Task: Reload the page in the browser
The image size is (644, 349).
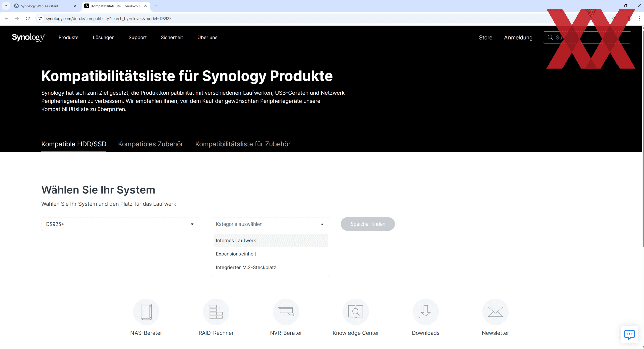Action: coord(28,18)
